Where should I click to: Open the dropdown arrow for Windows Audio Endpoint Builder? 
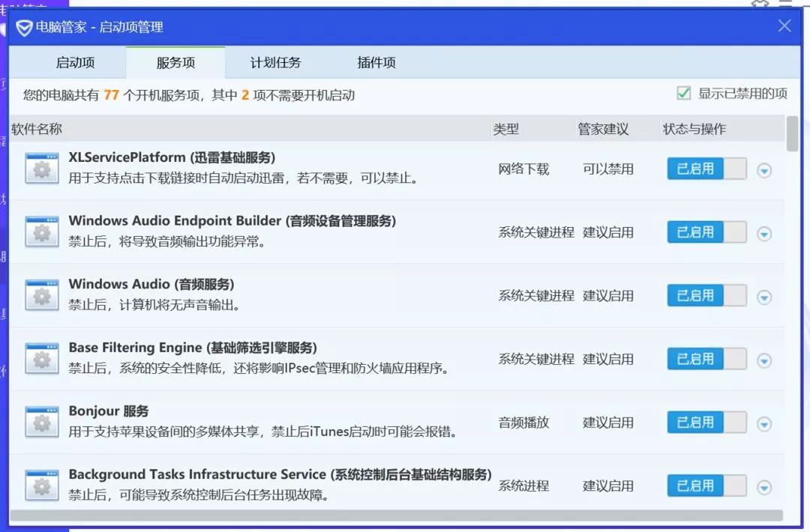pyautogui.click(x=764, y=234)
